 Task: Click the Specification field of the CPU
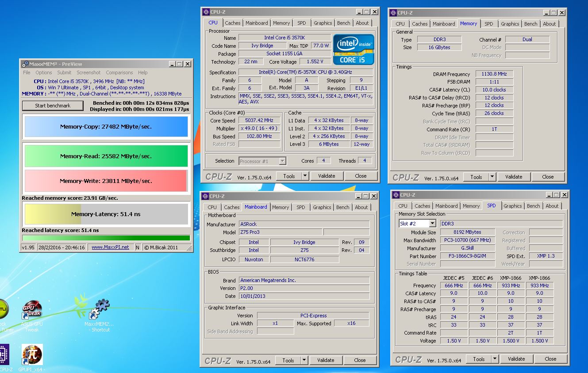click(306, 72)
